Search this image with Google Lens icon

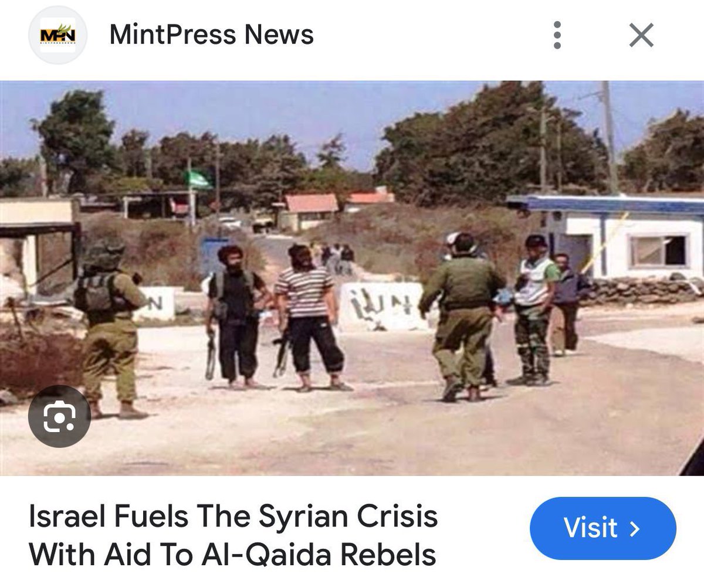(x=59, y=416)
